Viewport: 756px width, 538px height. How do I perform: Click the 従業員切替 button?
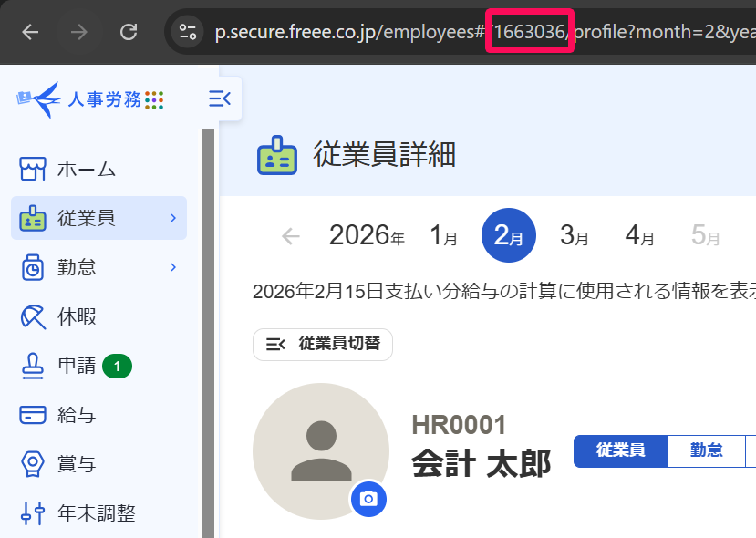[x=323, y=344]
